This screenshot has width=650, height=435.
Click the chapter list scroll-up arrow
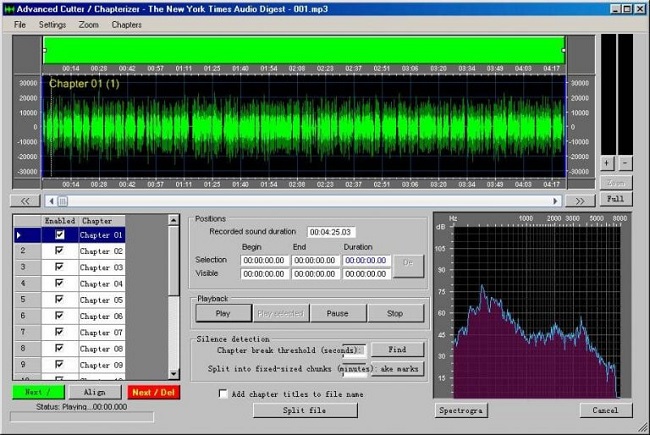coord(174,220)
